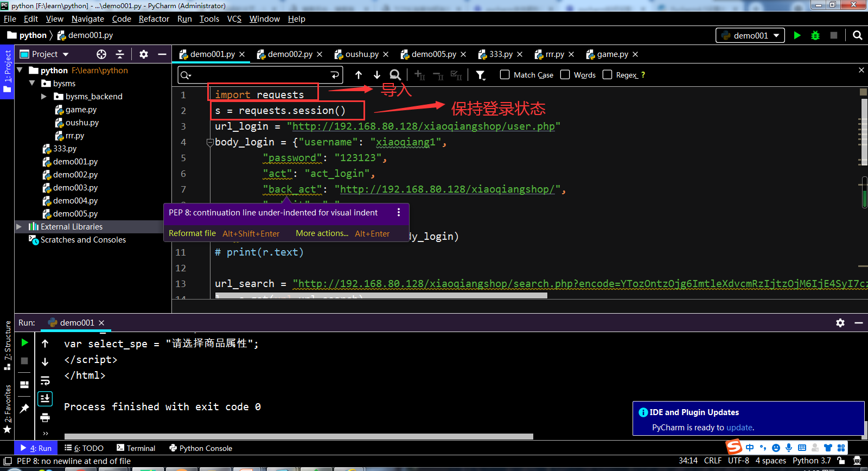Collapse the bysms folder arrow
The width and height of the screenshot is (868, 471).
(x=32, y=83)
